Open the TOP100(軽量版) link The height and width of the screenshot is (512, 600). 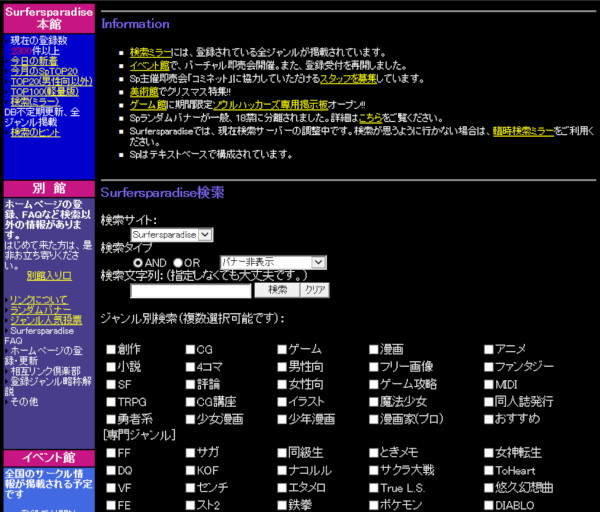pos(44,91)
